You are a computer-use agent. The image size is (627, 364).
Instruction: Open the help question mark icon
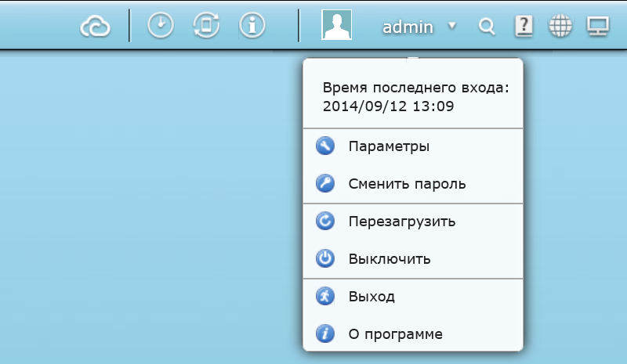[x=524, y=27]
